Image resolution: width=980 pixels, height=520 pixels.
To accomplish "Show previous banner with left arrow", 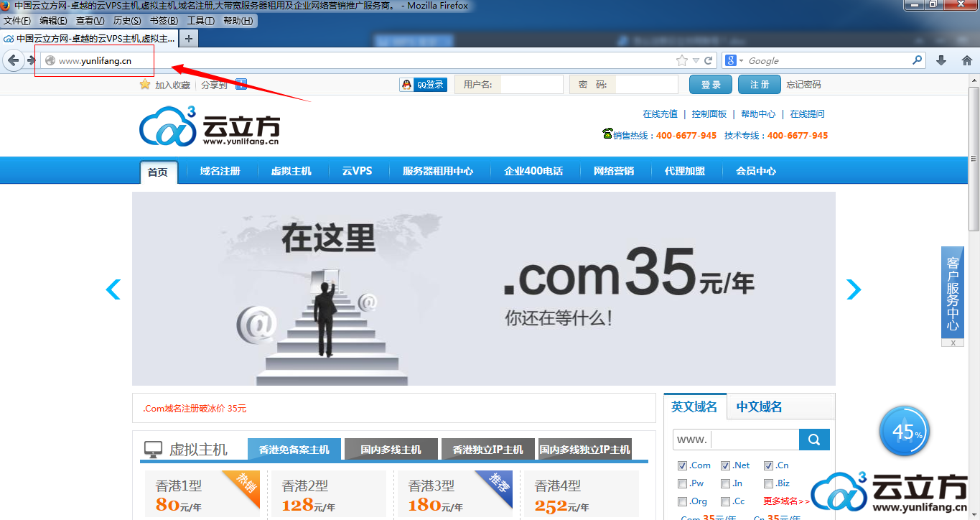I will click(x=113, y=289).
